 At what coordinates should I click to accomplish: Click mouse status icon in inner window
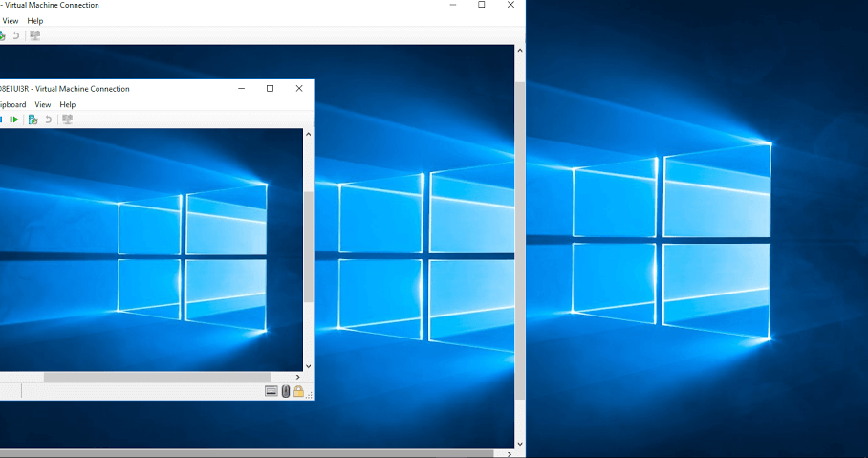tap(286, 392)
